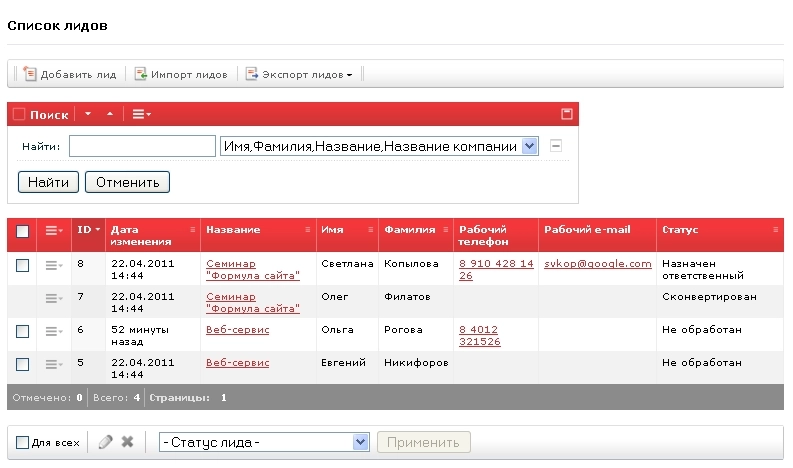Click the delete X icon in bottom bar

tap(127, 442)
